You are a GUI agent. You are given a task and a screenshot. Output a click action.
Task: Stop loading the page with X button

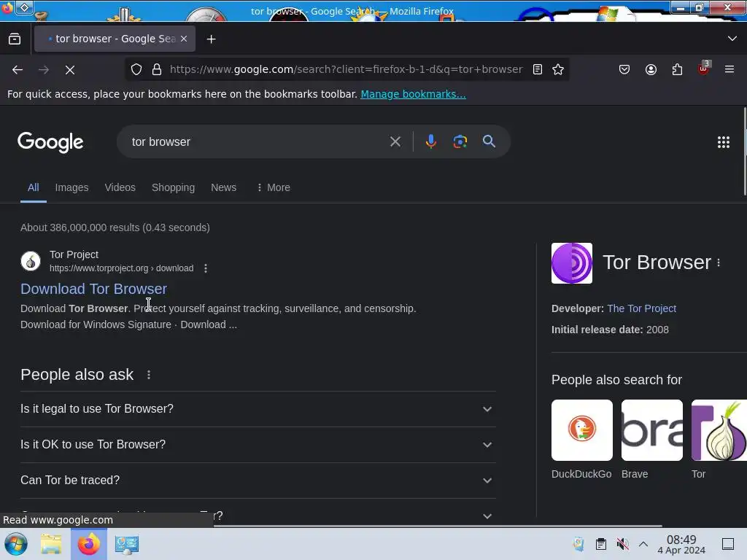70,69
